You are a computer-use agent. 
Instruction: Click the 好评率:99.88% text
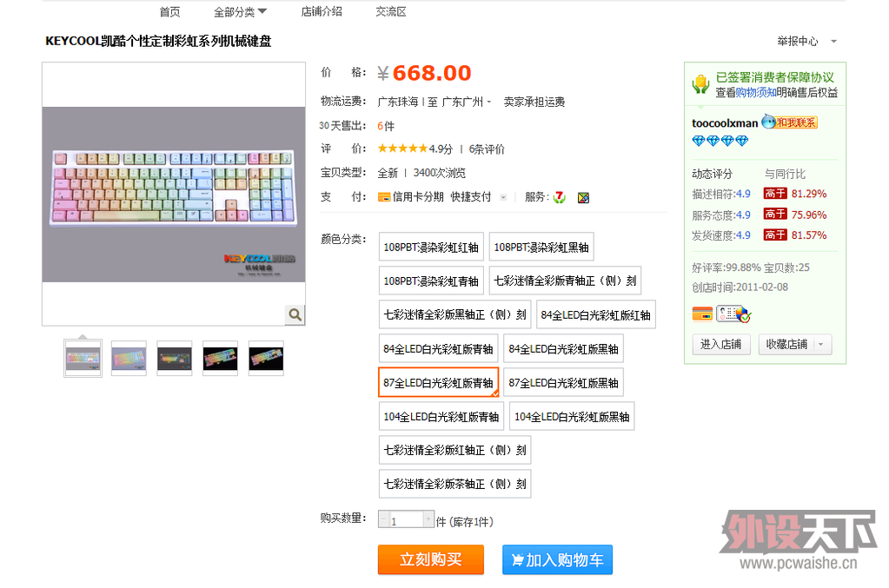pos(726,268)
